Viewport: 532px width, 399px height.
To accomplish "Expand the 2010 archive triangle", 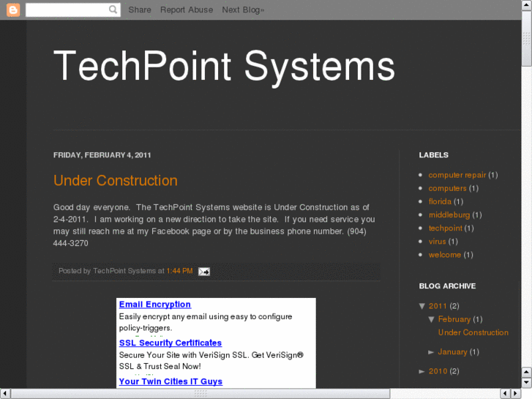I will pos(422,371).
